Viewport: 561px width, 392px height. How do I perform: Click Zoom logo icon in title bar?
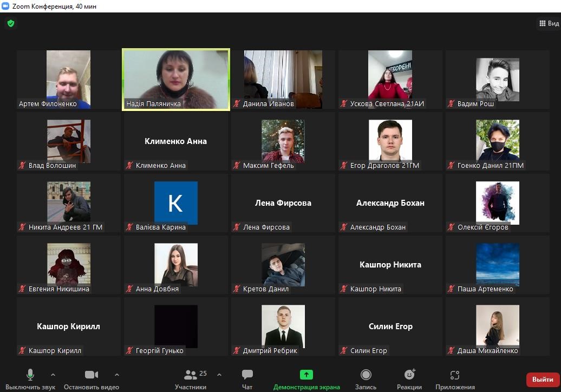pos(5,6)
